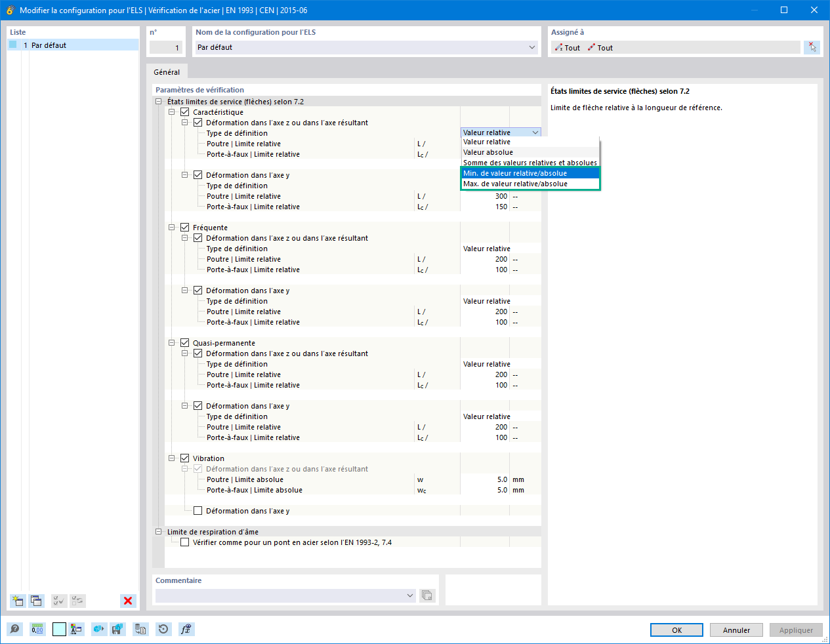Image resolution: width=830 pixels, height=644 pixels.
Task: Toggle z-axis deformation under Fréquente
Action: [x=197, y=238]
